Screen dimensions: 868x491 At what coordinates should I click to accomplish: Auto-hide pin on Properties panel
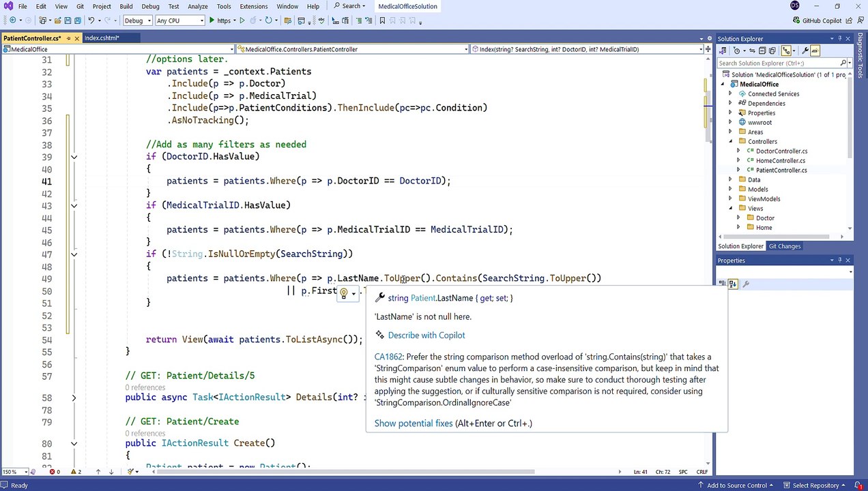(840, 261)
